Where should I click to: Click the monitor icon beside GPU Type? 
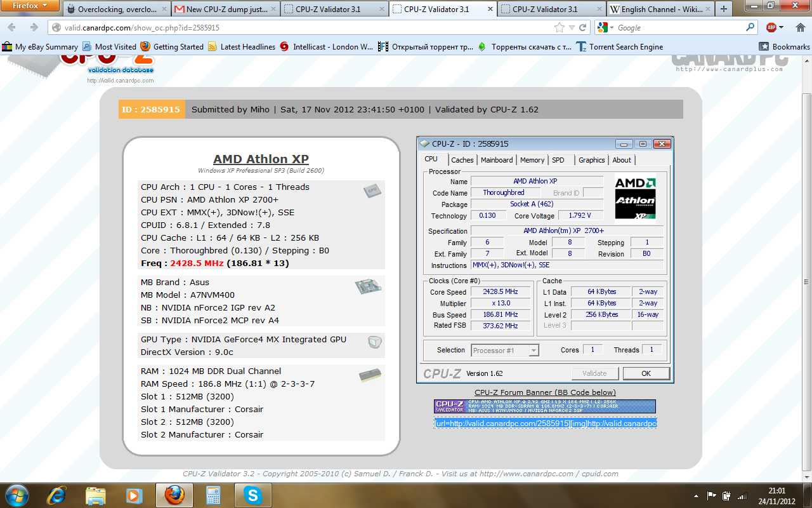click(x=374, y=342)
